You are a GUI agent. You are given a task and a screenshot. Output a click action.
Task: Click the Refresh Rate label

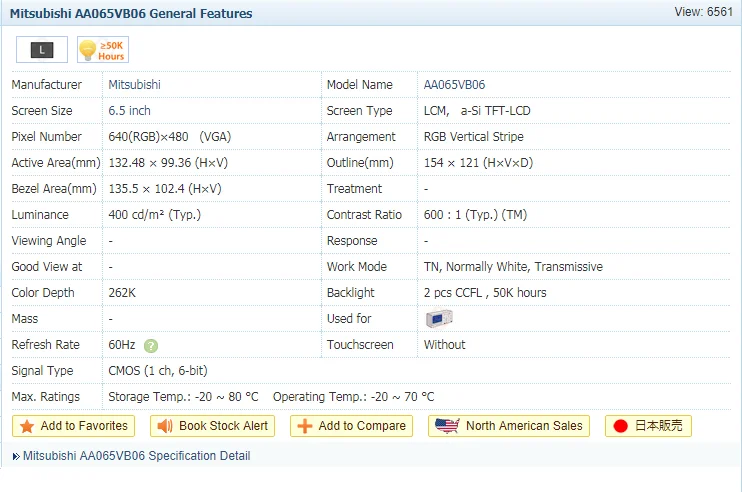click(x=45, y=345)
